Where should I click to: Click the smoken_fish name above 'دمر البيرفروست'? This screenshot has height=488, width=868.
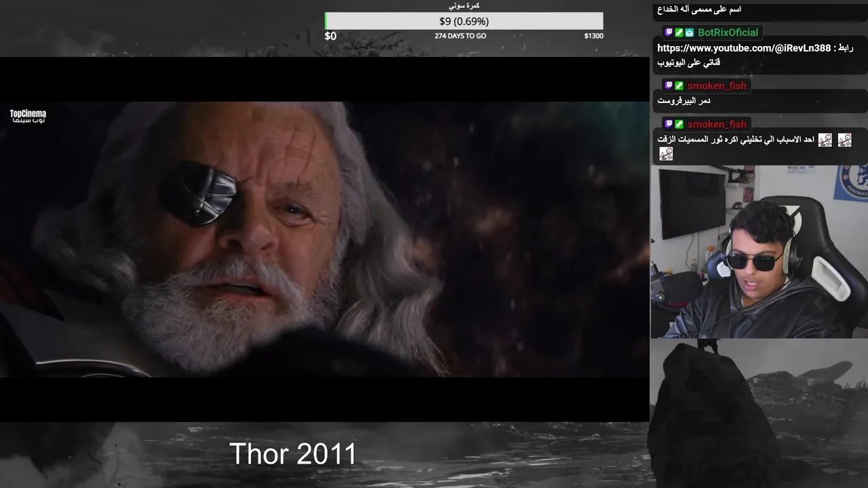[716, 86]
